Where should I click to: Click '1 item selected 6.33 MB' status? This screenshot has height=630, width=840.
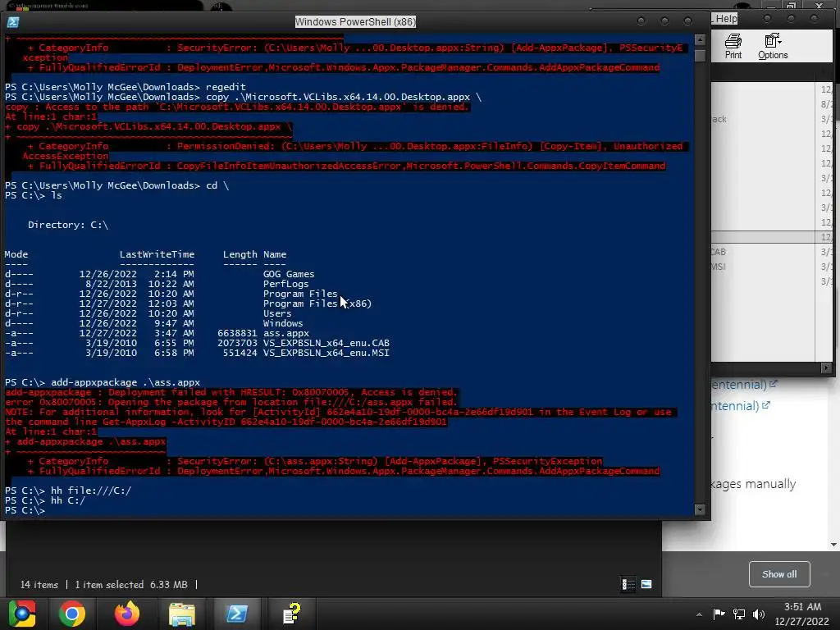click(x=131, y=584)
